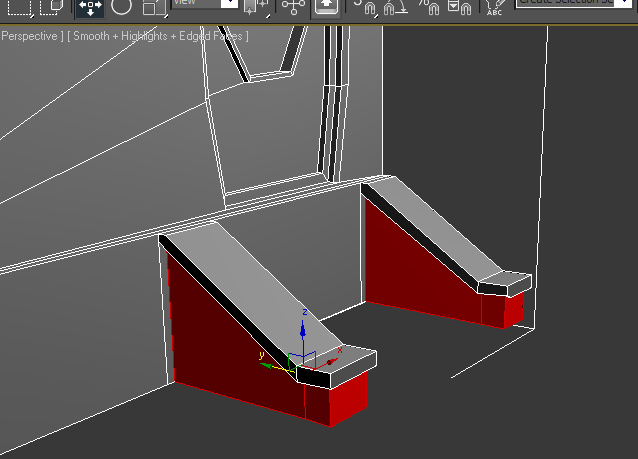Toggle the Spinner Snap button
This screenshot has height=459, width=638.
coord(459,8)
